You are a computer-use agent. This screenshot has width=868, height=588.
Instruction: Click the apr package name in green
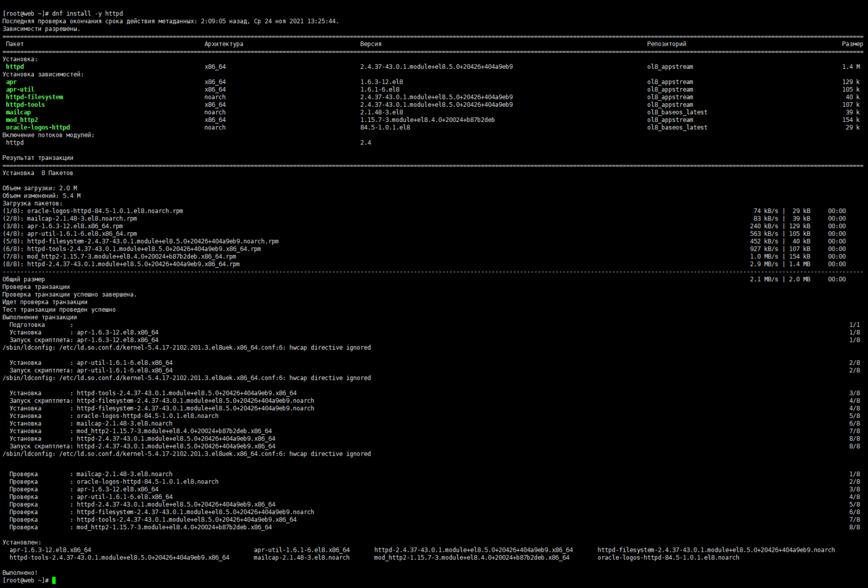pos(11,81)
